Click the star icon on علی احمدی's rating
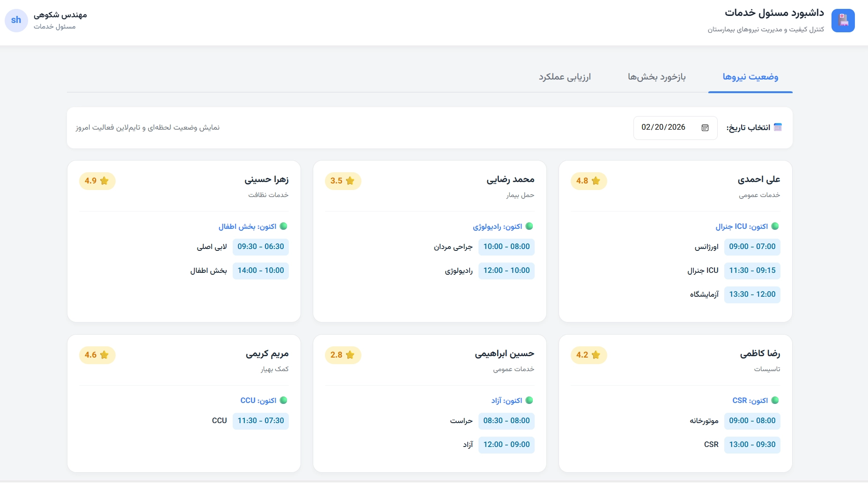The image size is (868, 483). [596, 181]
